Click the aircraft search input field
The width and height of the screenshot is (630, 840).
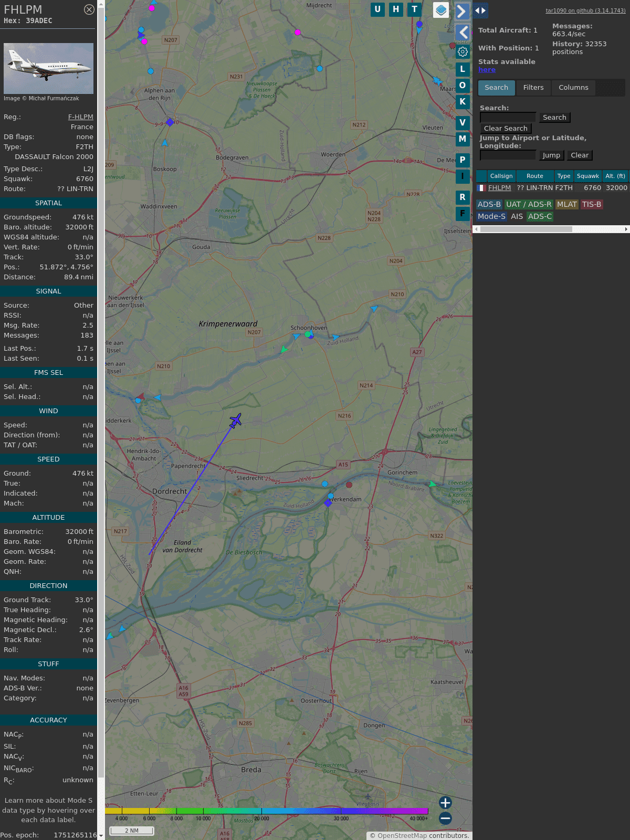click(x=508, y=118)
